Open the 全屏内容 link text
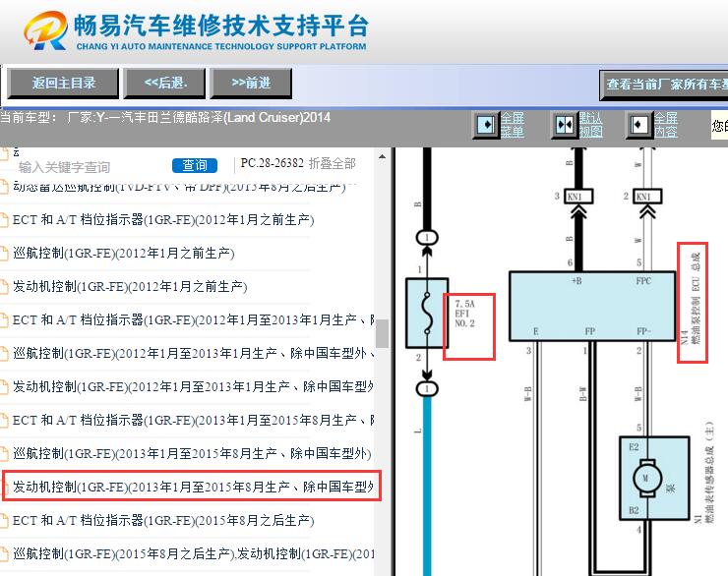Screen dimensions: 728x576 (665, 125)
